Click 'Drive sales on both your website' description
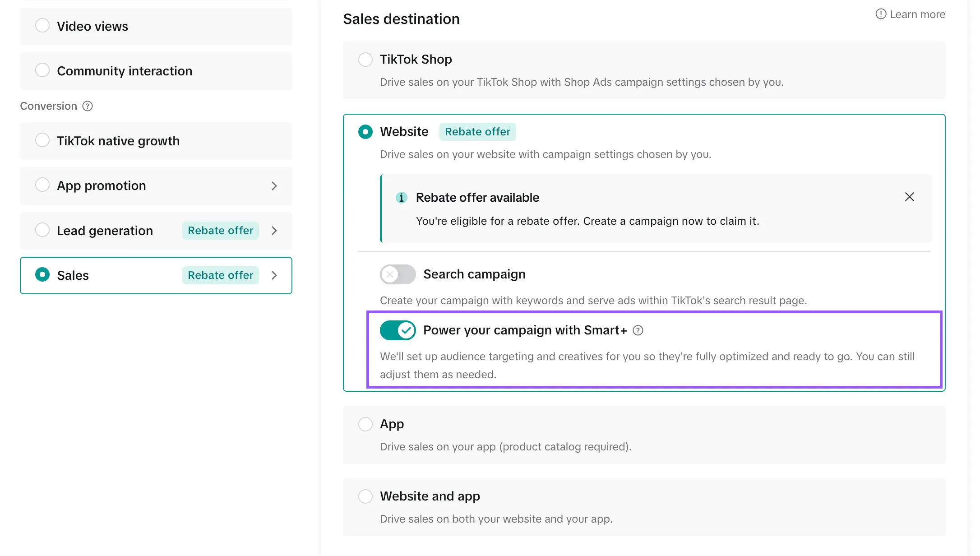Viewport: 980px width, 556px height. click(496, 519)
